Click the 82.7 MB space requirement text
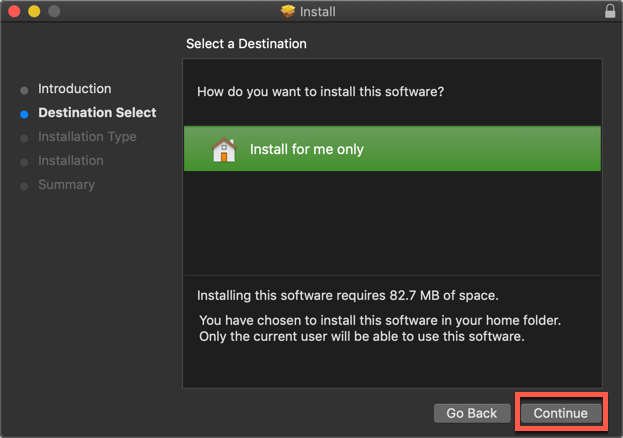 pos(347,296)
